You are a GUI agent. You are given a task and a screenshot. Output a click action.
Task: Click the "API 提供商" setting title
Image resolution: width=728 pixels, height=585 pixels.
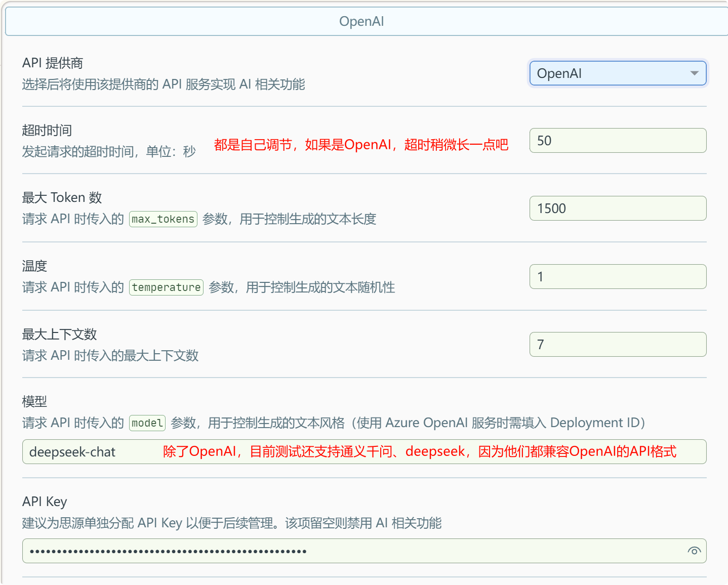coord(53,63)
